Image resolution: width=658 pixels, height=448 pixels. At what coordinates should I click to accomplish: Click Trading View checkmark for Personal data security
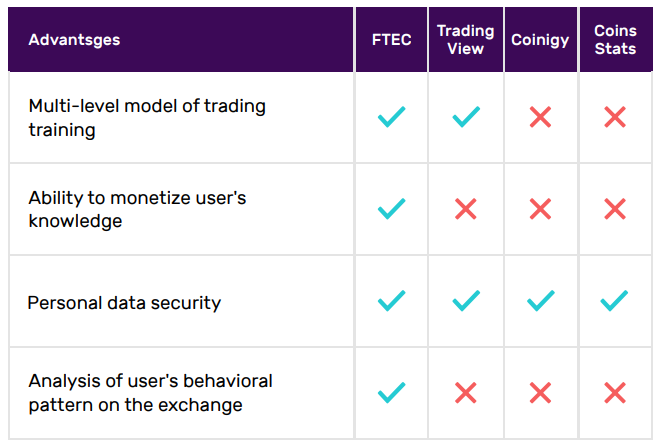pyautogui.click(x=466, y=300)
